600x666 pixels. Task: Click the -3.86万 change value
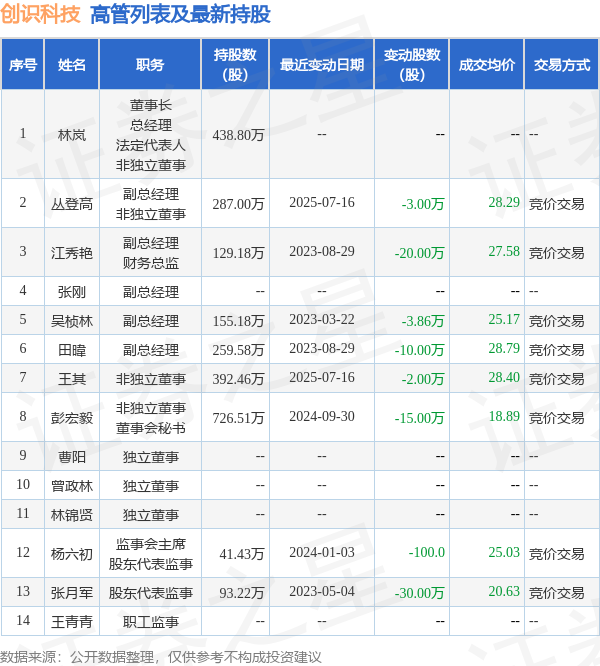pyautogui.click(x=423, y=321)
